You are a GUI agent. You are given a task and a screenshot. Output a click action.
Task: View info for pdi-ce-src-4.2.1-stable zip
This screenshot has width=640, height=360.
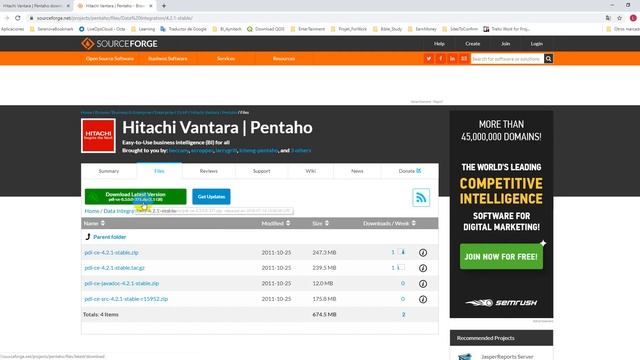pyautogui.click(x=423, y=299)
